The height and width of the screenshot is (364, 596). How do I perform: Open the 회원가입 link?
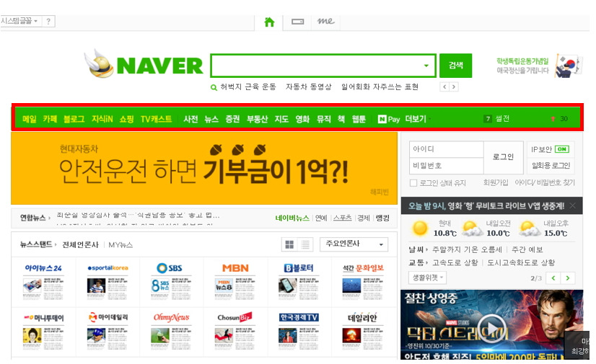pos(496,183)
